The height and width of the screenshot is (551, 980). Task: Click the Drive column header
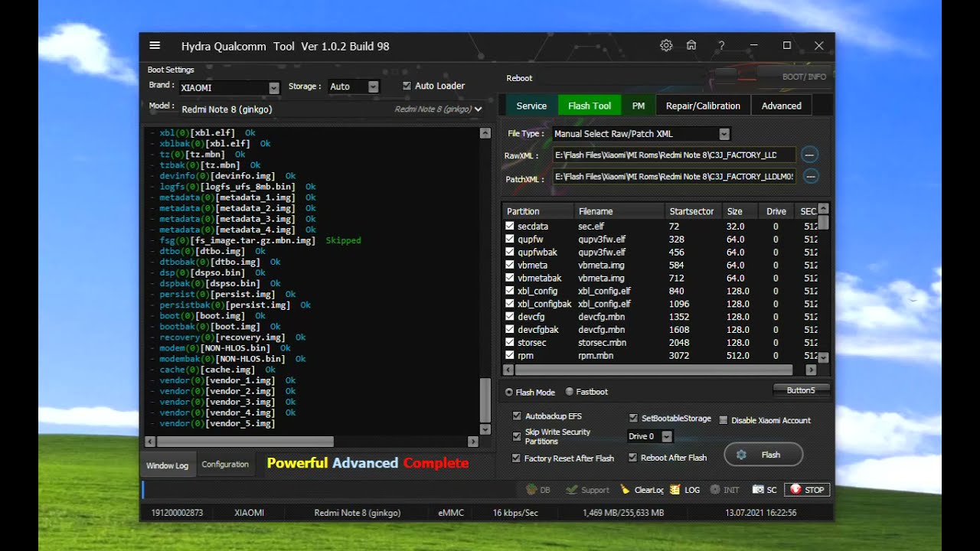tap(776, 211)
